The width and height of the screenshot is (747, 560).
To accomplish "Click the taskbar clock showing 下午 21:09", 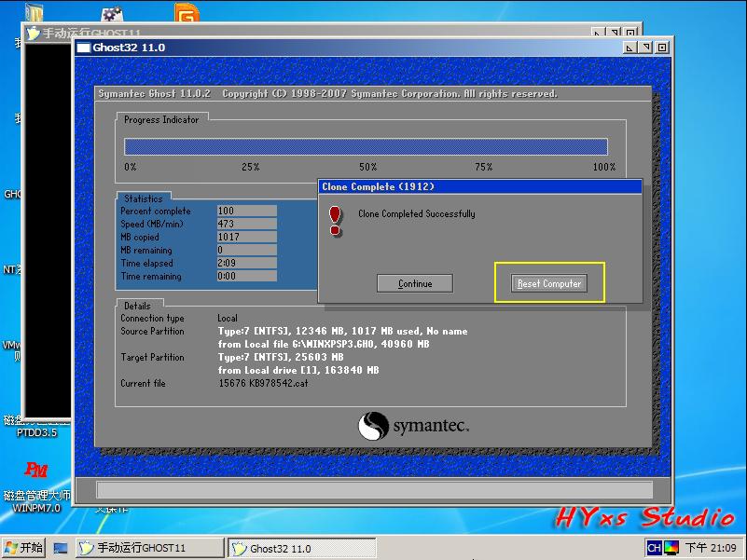I will point(711,548).
